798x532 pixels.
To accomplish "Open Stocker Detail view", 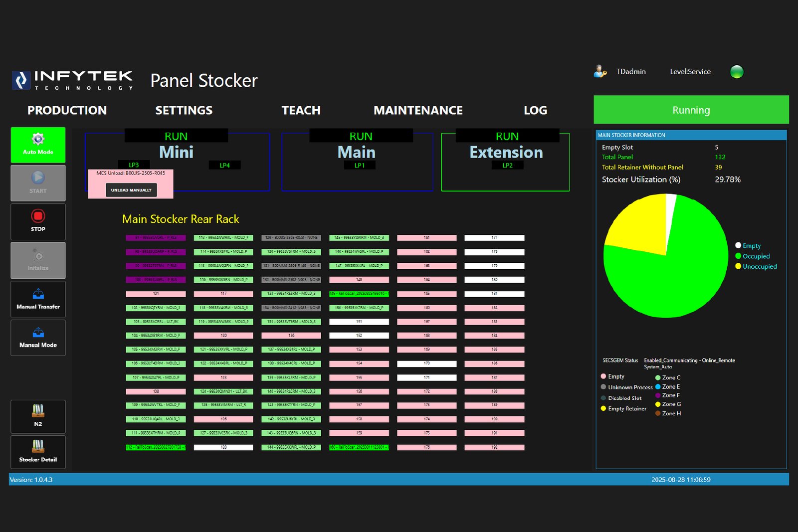I will 37,452.
